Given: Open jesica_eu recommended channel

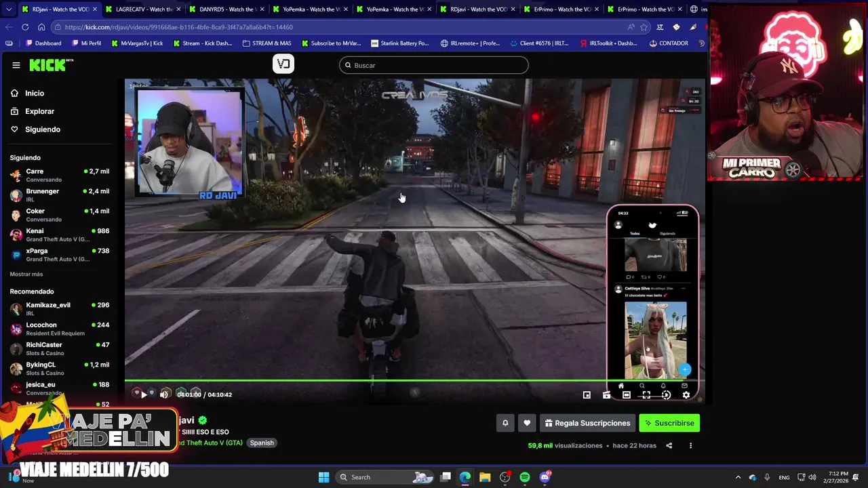Looking at the screenshot, I should (59, 388).
